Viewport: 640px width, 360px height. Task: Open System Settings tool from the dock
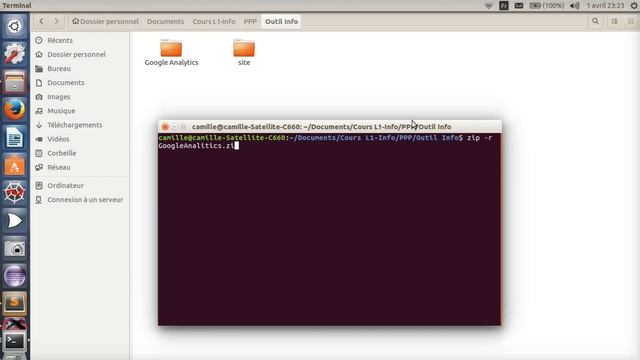(14, 54)
